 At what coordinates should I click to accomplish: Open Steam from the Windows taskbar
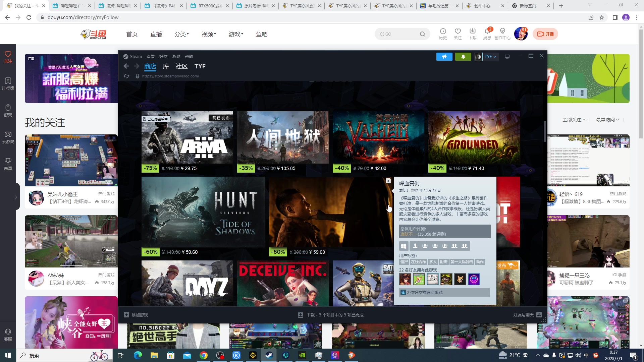(269, 355)
